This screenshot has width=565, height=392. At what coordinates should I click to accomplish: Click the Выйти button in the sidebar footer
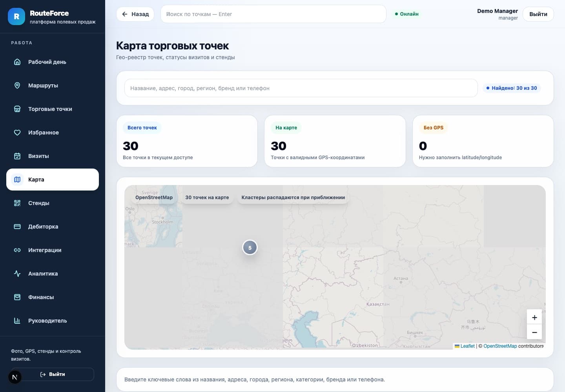click(53, 374)
